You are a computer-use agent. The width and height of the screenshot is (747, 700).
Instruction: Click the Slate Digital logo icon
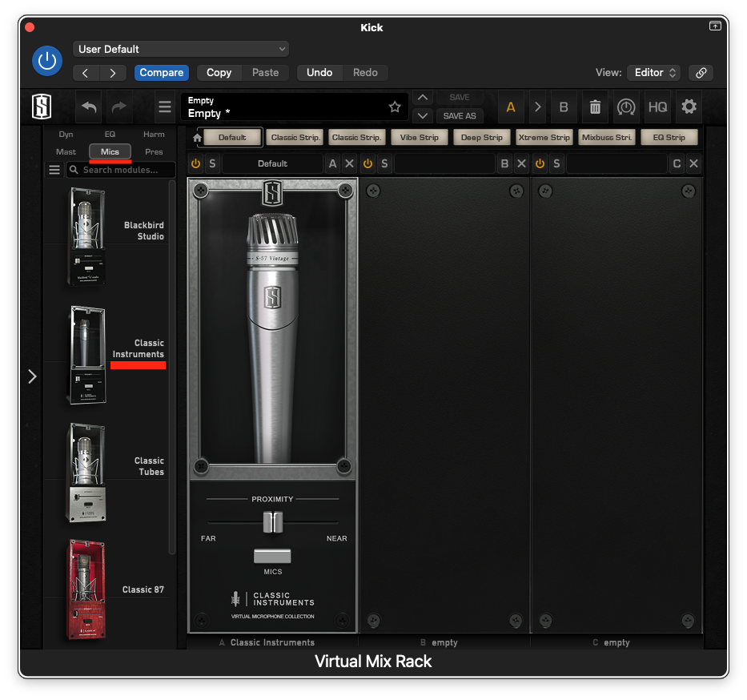(x=41, y=107)
